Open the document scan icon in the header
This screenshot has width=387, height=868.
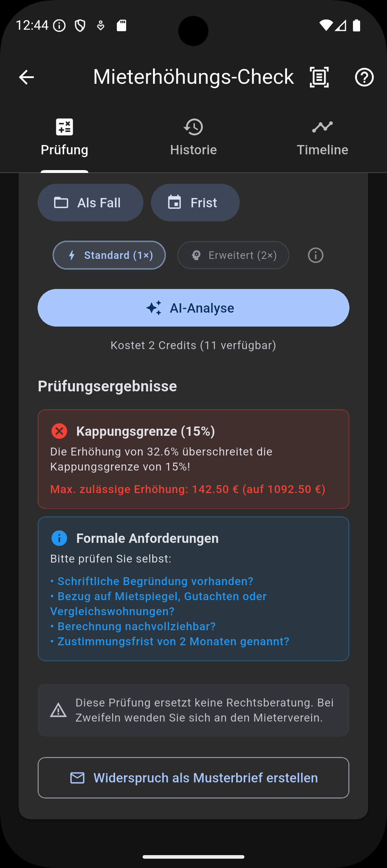coord(319,77)
